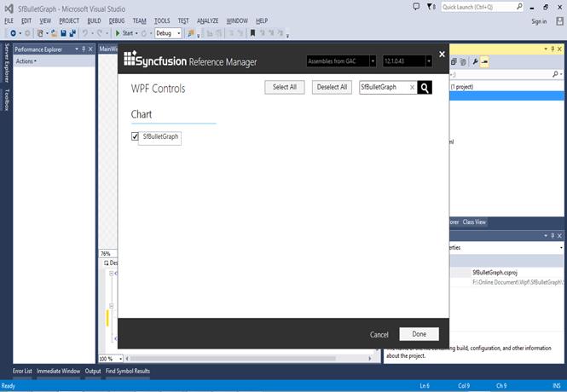
Task: Close the Syncfusion Reference Manager dialog
Action: tap(442, 55)
